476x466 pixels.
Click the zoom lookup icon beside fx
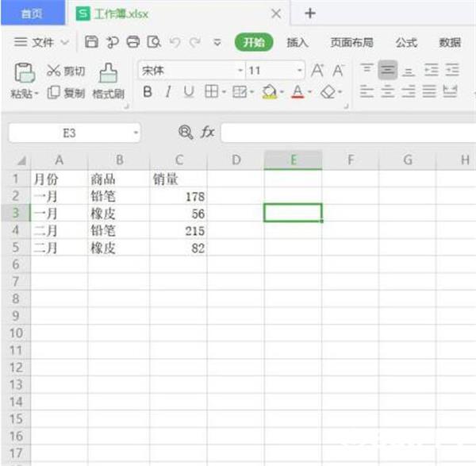click(186, 132)
